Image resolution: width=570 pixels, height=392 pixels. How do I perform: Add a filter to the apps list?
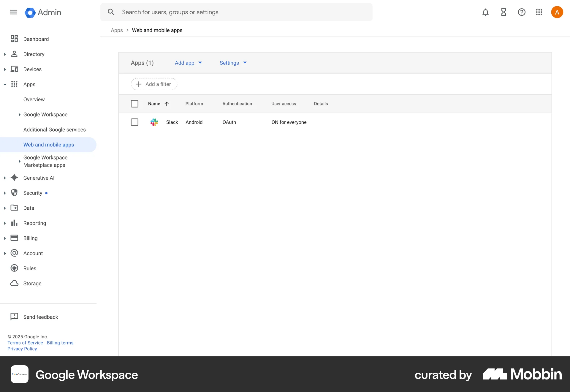tap(154, 84)
